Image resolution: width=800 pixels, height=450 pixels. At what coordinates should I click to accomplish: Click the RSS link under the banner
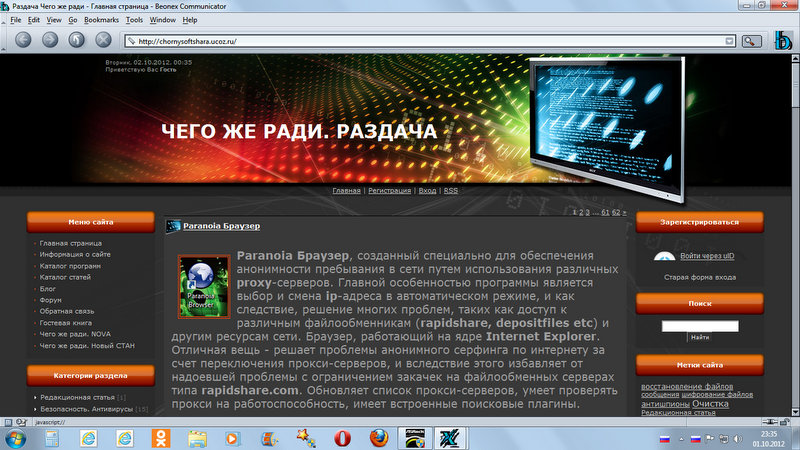tap(451, 190)
